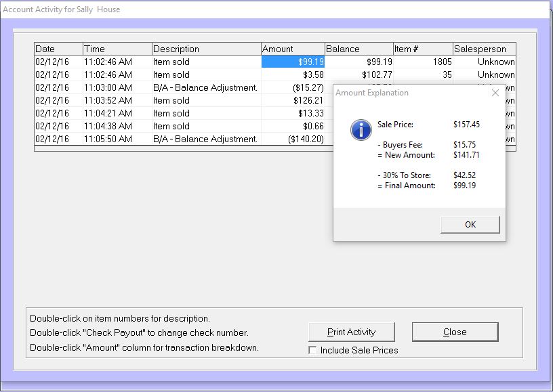Select the highlighted $99.19 amount cell

click(x=293, y=62)
